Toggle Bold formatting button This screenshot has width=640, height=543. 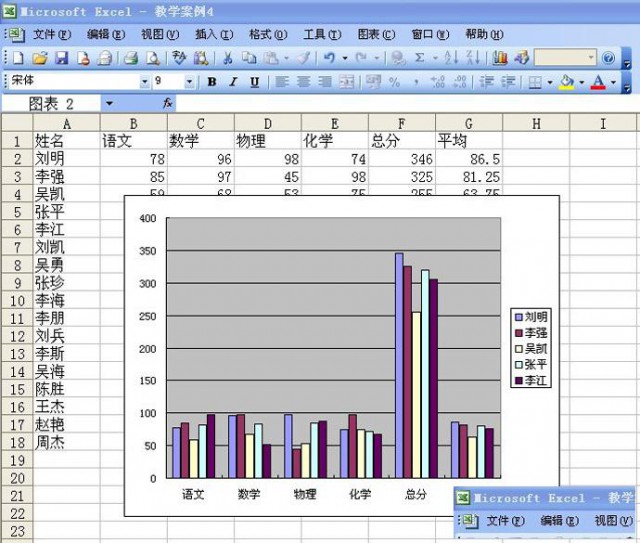coord(212,82)
